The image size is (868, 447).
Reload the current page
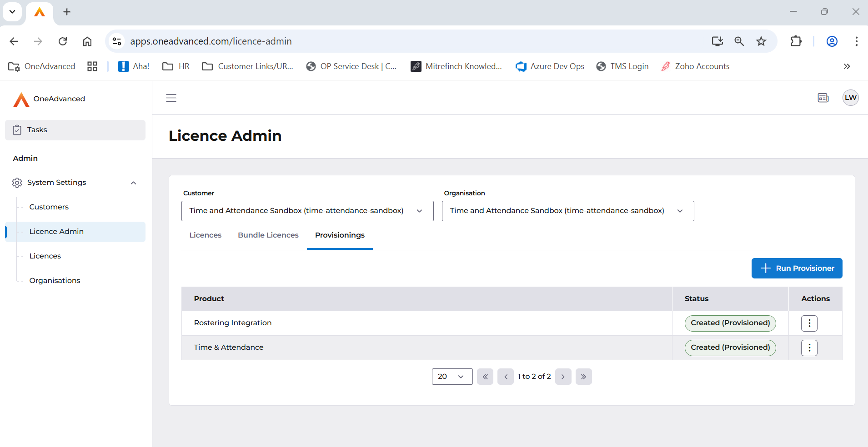pos(63,41)
